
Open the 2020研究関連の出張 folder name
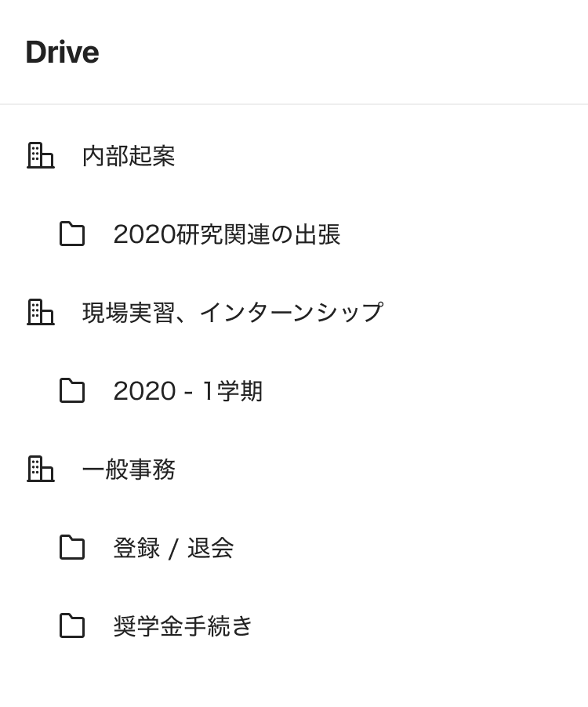tap(227, 234)
